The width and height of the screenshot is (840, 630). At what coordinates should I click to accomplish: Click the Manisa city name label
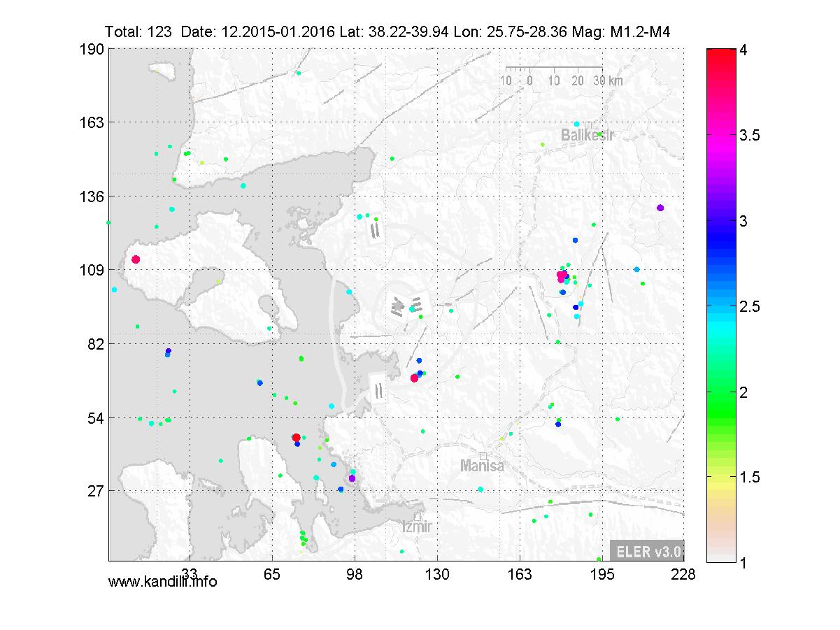(482, 466)
